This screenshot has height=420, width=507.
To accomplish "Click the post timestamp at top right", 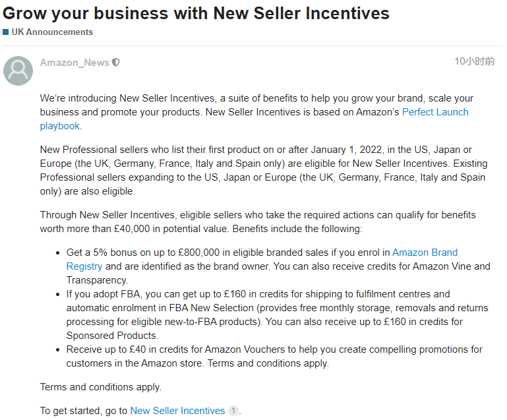I will pos(474,61).
